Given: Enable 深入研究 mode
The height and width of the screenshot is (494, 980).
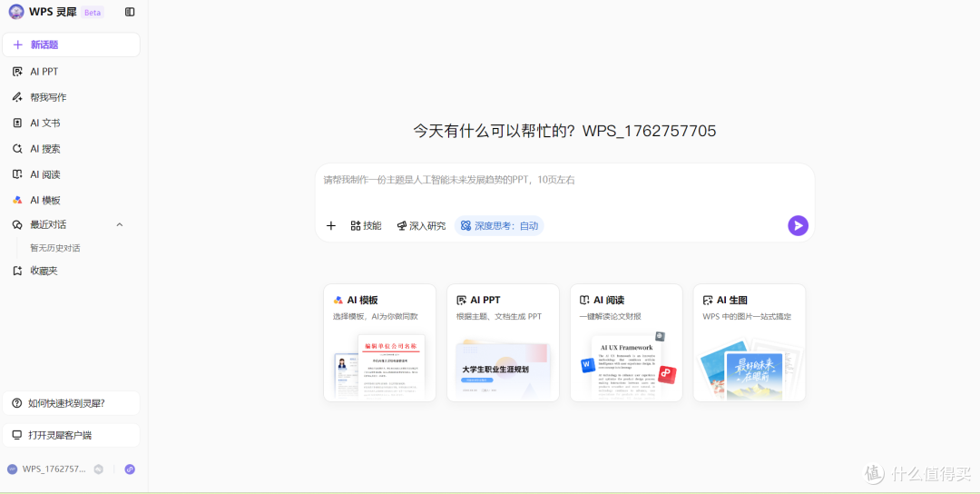Looking at the screenshot, I should coord(421,226).
